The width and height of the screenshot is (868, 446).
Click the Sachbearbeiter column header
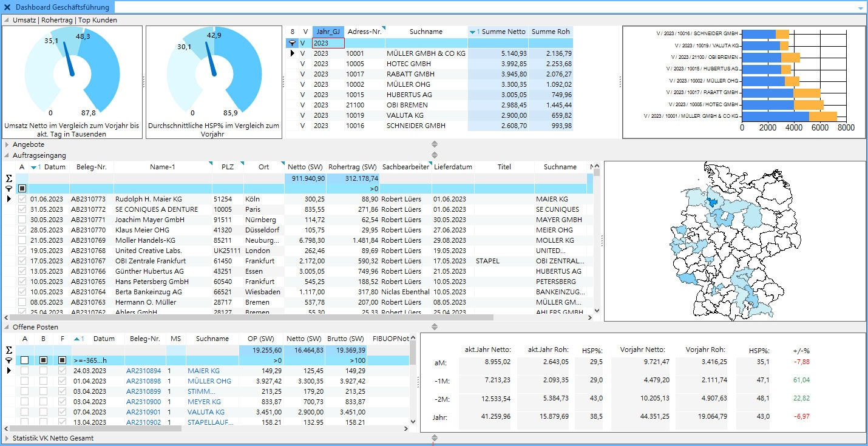[405, 167]
